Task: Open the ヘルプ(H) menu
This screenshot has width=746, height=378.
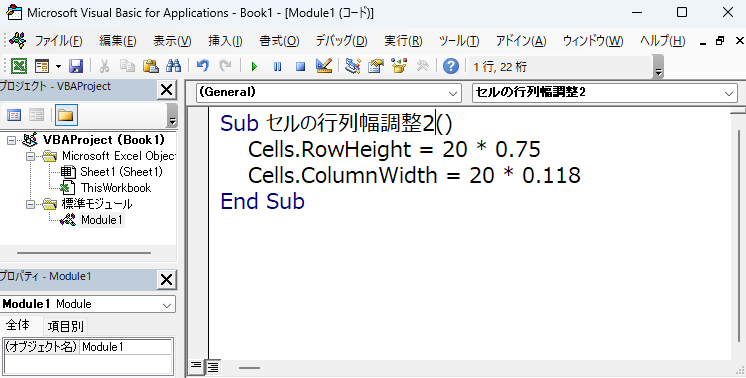Action: (x=662, y=41)
